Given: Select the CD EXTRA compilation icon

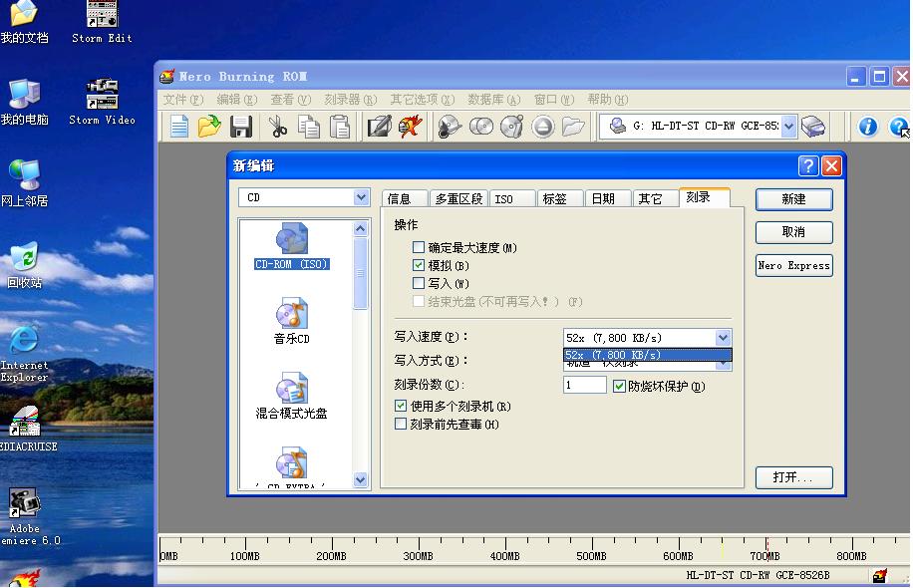Looking at the screenshot, I should tap(292, 466).
